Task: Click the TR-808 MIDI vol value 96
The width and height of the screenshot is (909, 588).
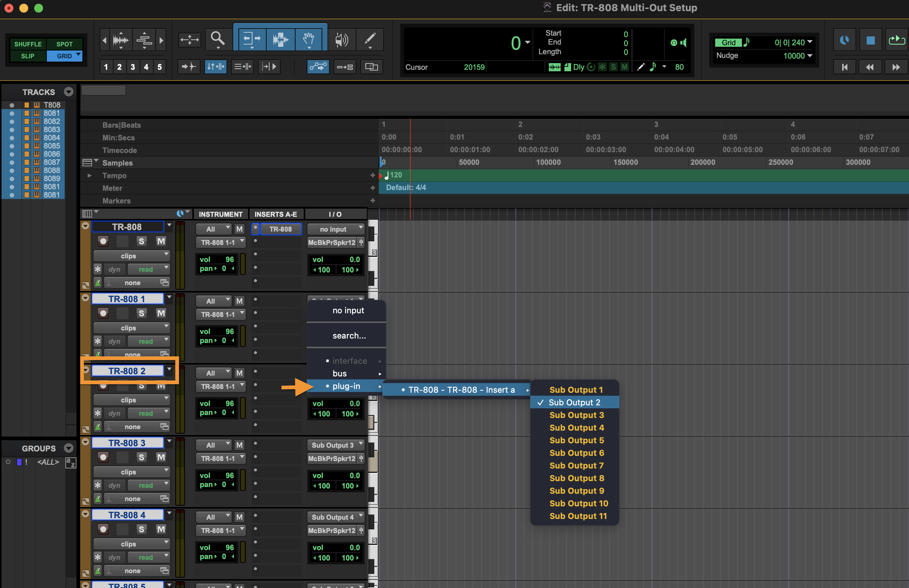Action: (229, 259)
